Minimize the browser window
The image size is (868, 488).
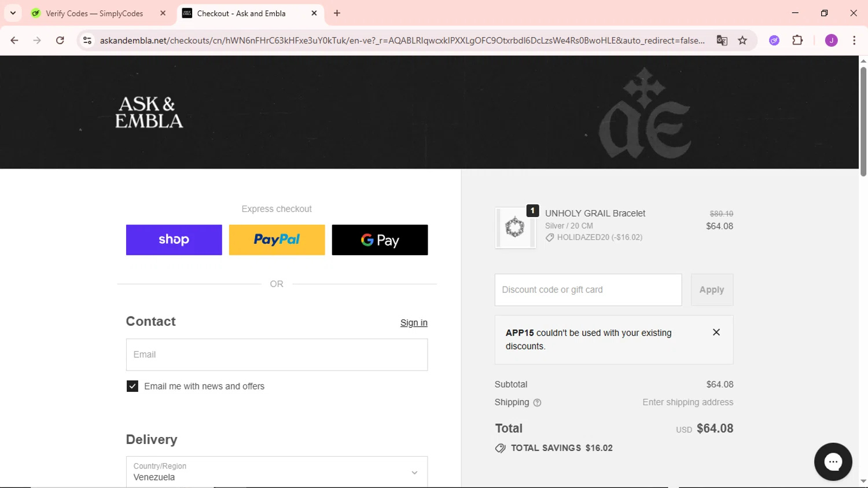point(795,13)
